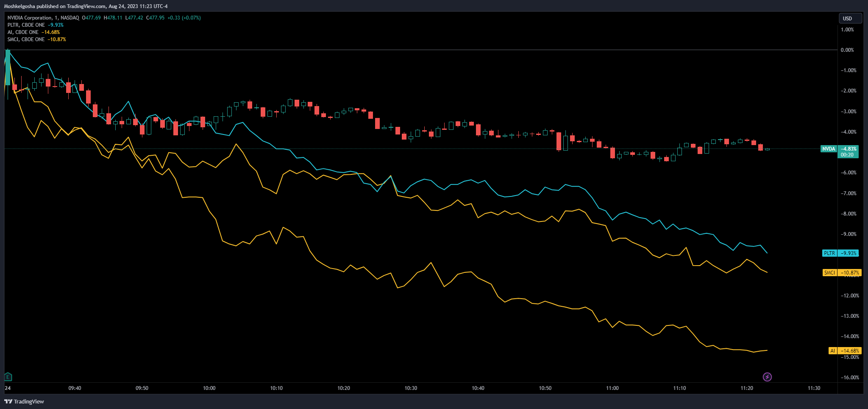
Task: Select the SMCI, CBOE ONE legend row
Action: point(36,39)
